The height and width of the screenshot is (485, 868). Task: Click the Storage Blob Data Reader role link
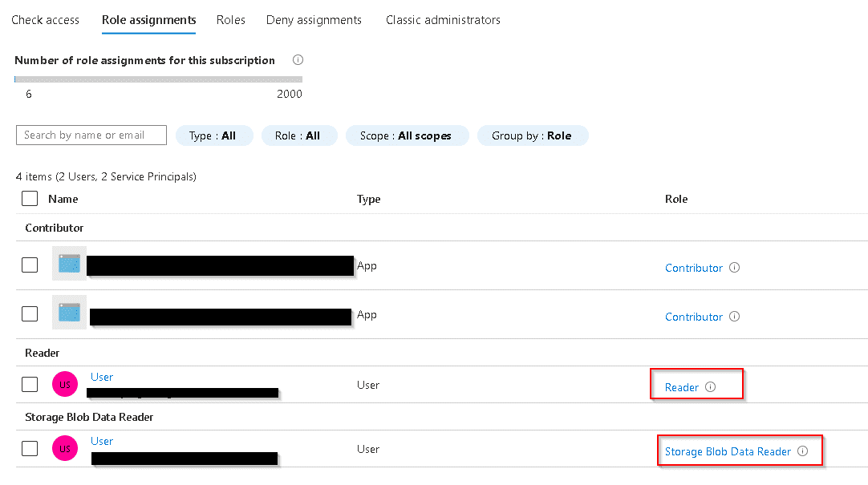point(727,451)
